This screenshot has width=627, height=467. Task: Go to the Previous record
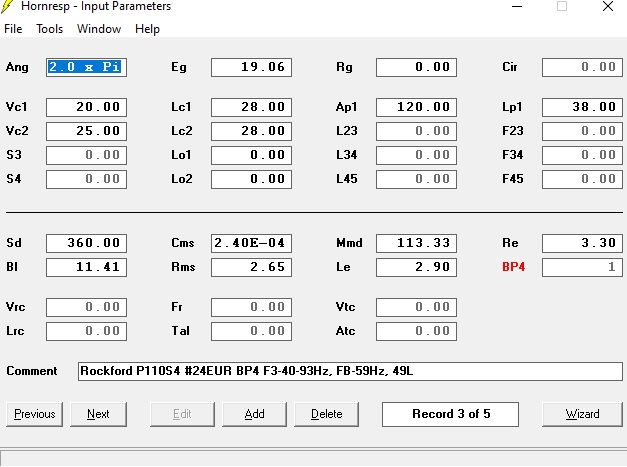click(x=34, y=414)
